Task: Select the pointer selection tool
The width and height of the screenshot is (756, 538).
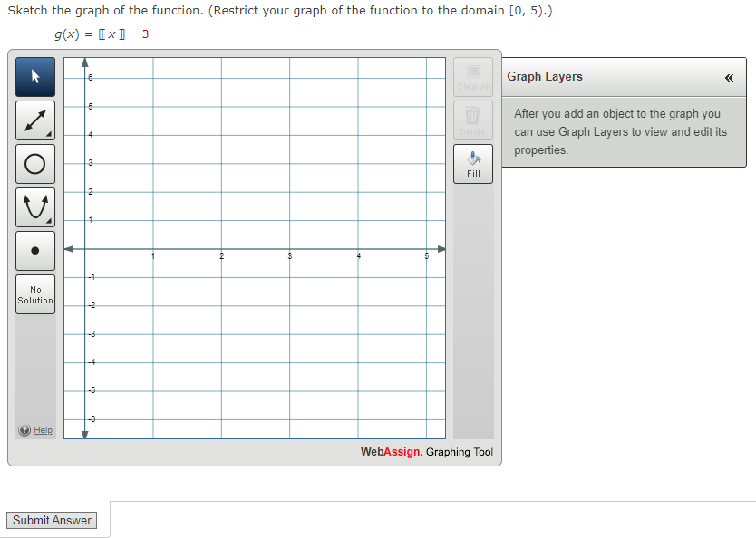Action: click(x=34, y=77)
